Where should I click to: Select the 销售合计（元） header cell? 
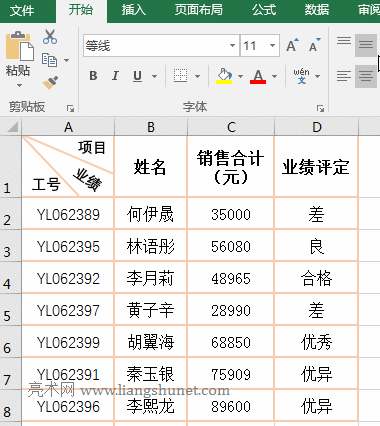click(231, 166)
